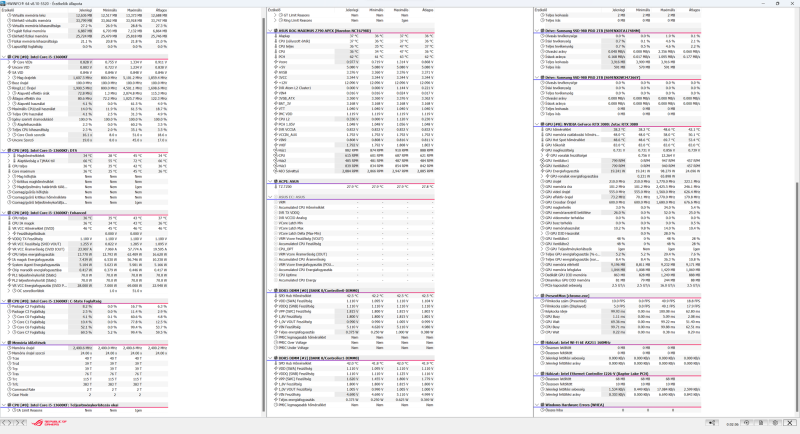Click the shrink-layout arrows button in bottom bar
Image resolution: width=800 pixels, height=434 pixels.
coord(20,423)
